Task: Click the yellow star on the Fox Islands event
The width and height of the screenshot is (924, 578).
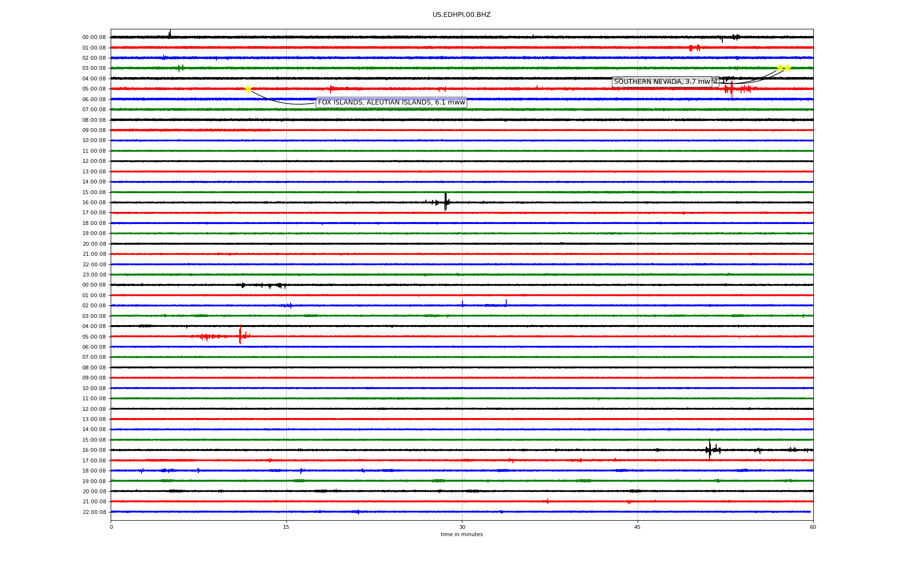Action: coord(248,89)
